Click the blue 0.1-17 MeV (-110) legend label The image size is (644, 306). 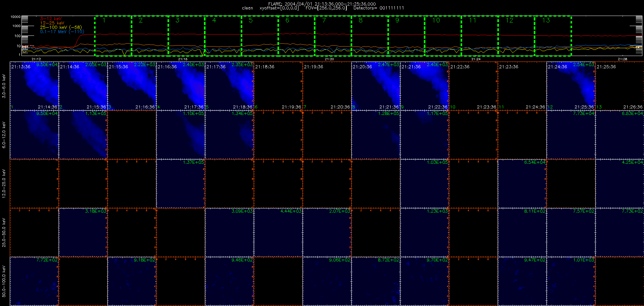pyautogui.click(x=62, y=32)
